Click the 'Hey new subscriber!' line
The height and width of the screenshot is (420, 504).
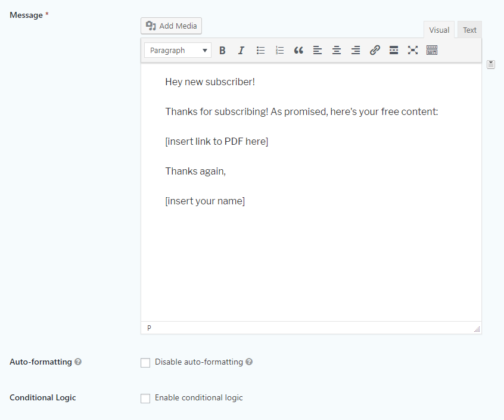(x=210, y=82)
